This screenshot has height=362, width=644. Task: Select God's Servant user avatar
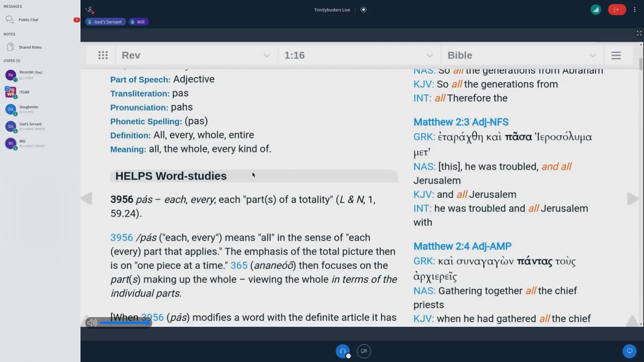(11, 126)
